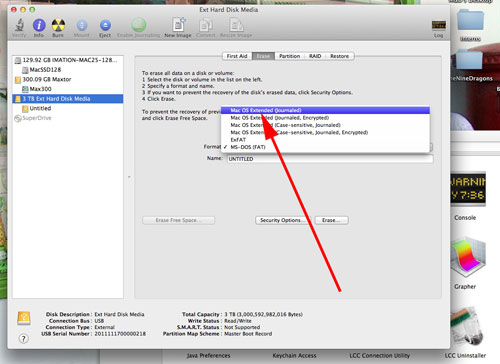
Task: Click the Eject toolbar icon
Action: 105,25
